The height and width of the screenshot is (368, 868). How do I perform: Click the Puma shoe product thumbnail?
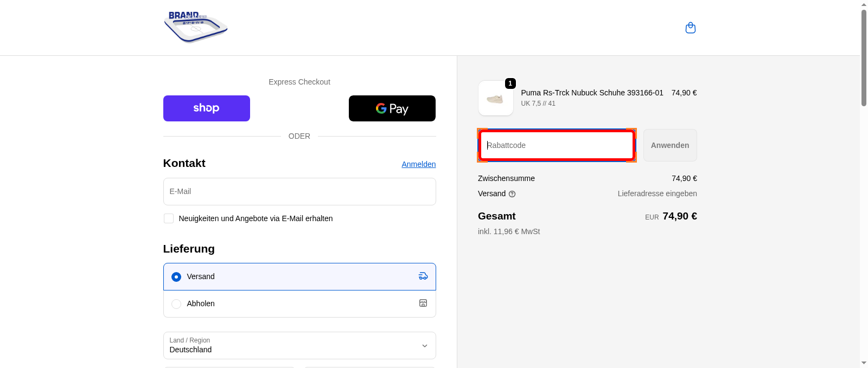[495, 99]
